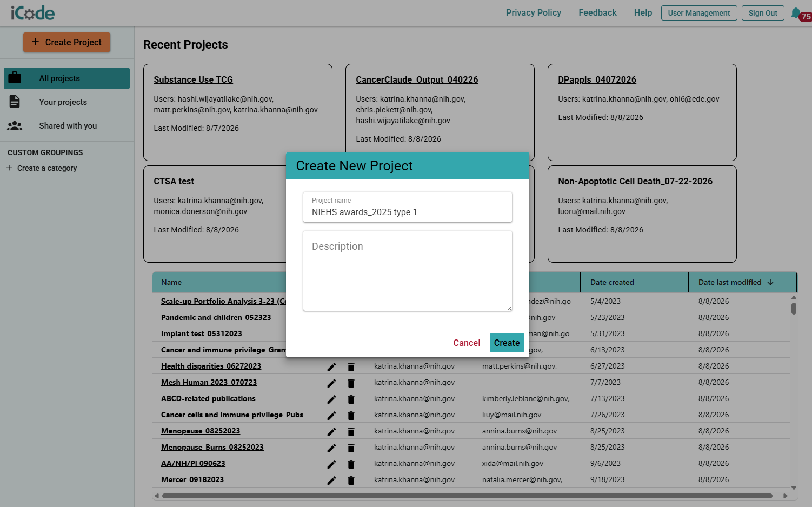This screenshot has width=812, height=507.
Task: Click the Your projects document icon
Action: tap(15, 102)
